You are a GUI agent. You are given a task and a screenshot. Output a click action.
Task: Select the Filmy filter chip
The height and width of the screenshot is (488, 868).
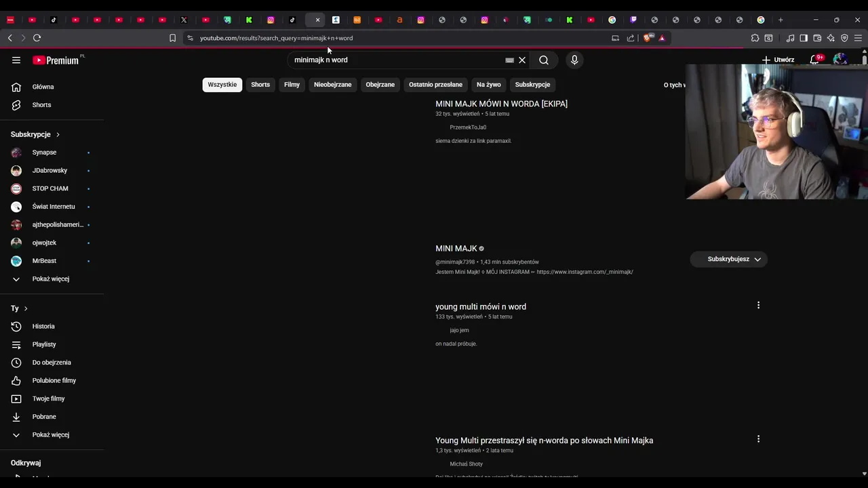pyautogui.click(x=292, y=85)
